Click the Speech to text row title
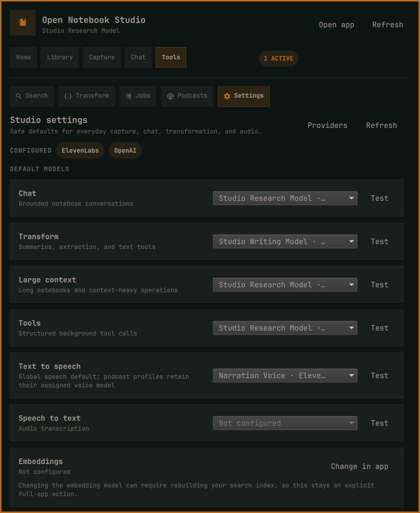This screenshot has width=420, height=513. pyautogui.click(x=49, y=418)
